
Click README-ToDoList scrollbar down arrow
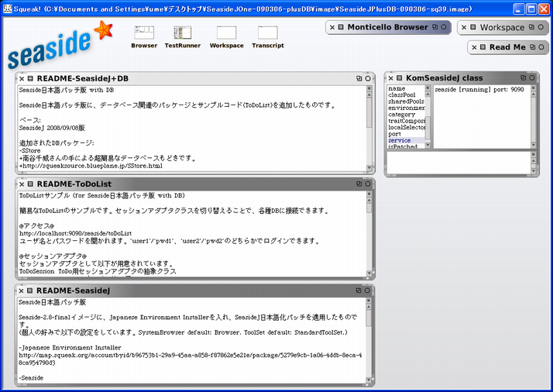(369, 273)
